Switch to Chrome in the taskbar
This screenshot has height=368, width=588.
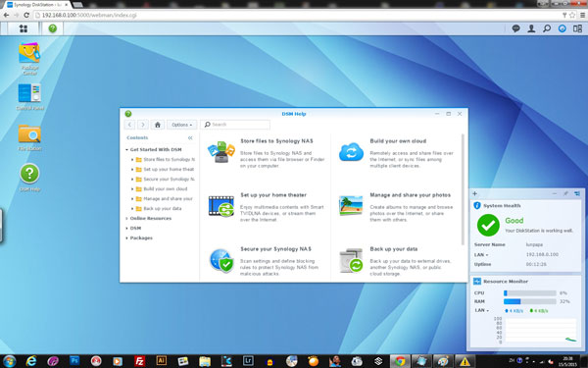point(400,361)
